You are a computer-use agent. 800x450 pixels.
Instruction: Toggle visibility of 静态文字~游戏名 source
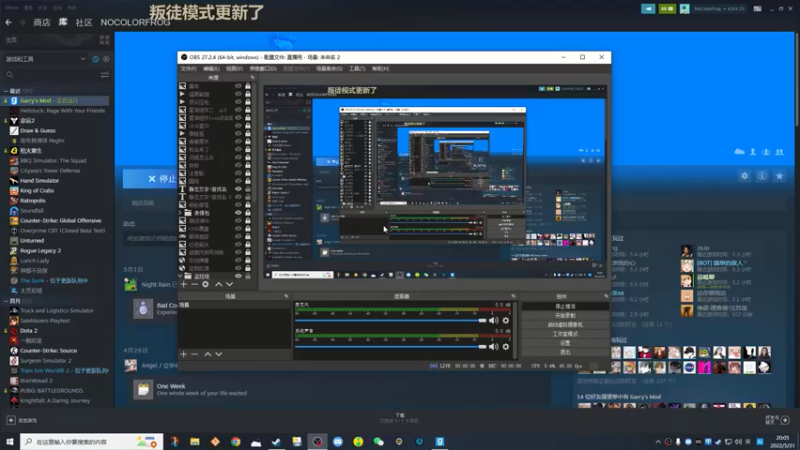pos(238,189)
